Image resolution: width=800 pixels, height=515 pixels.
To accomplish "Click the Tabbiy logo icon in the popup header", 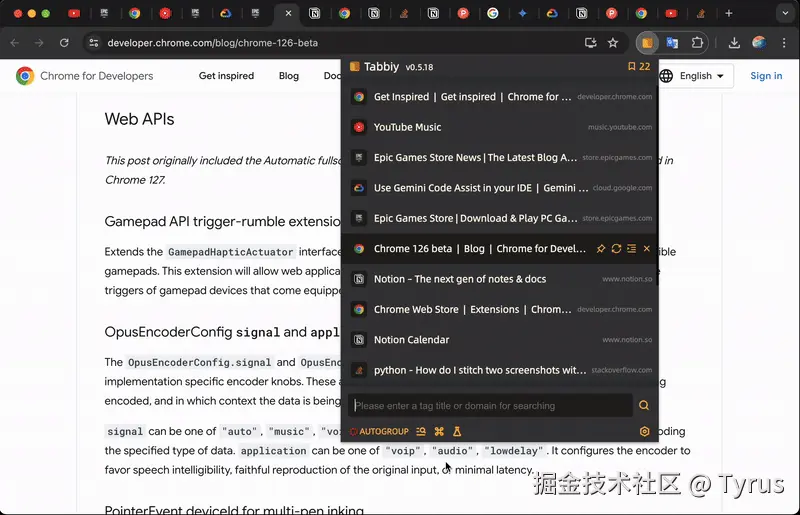I will point(355,66).
